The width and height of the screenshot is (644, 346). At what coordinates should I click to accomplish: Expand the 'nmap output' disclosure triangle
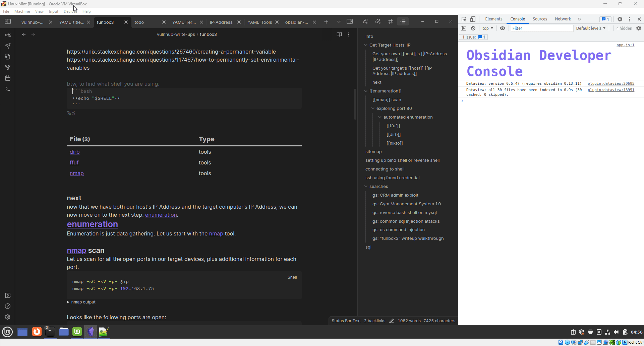[x=68, y=302]
